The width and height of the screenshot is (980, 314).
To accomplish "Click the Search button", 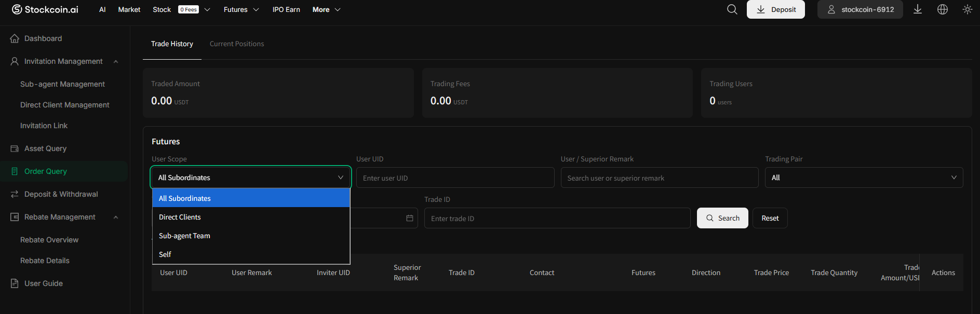I will click(722, 218).
